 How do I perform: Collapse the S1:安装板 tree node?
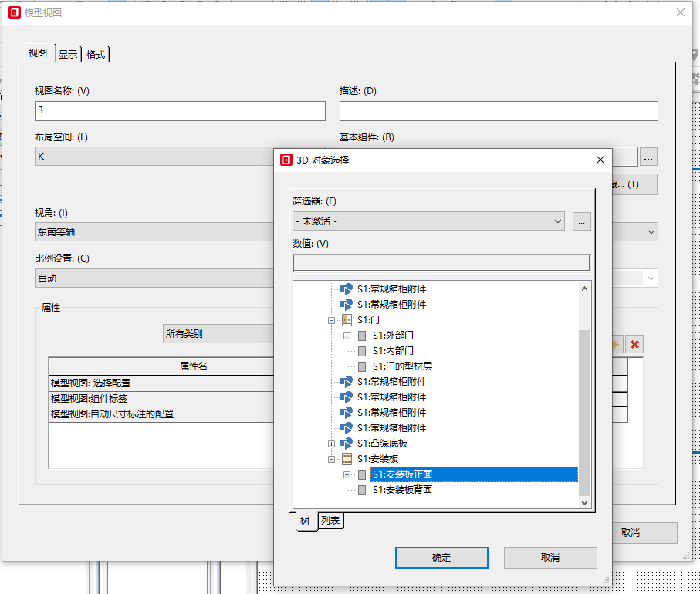click(332, 459)
